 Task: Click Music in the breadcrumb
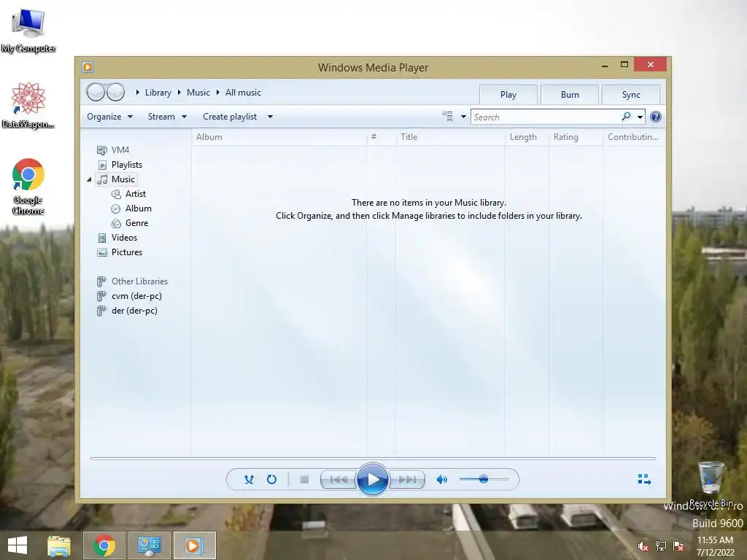click(x=198, y=93)
